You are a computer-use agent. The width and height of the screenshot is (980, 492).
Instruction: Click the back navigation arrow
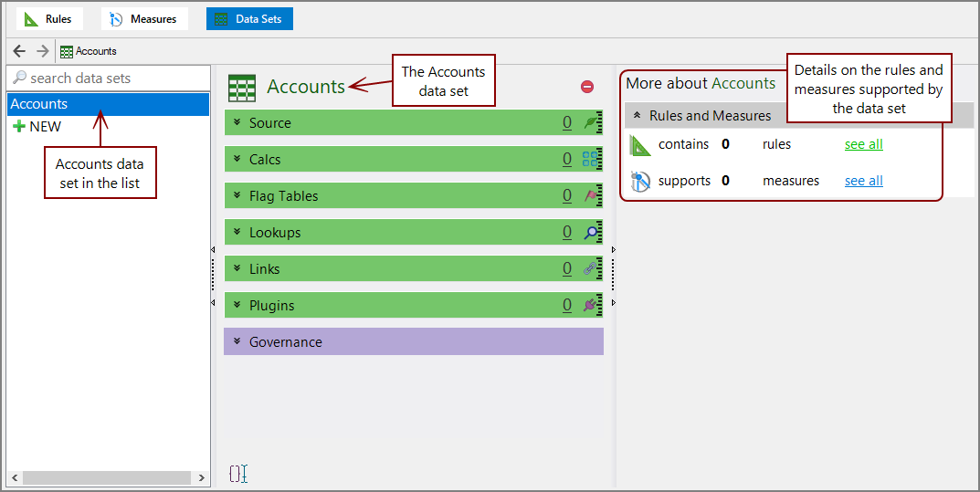click(19, 51)
